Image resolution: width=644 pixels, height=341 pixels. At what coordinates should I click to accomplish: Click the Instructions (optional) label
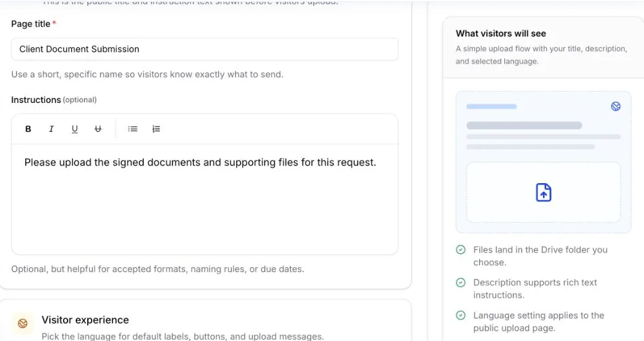click(x=54, y=100)
